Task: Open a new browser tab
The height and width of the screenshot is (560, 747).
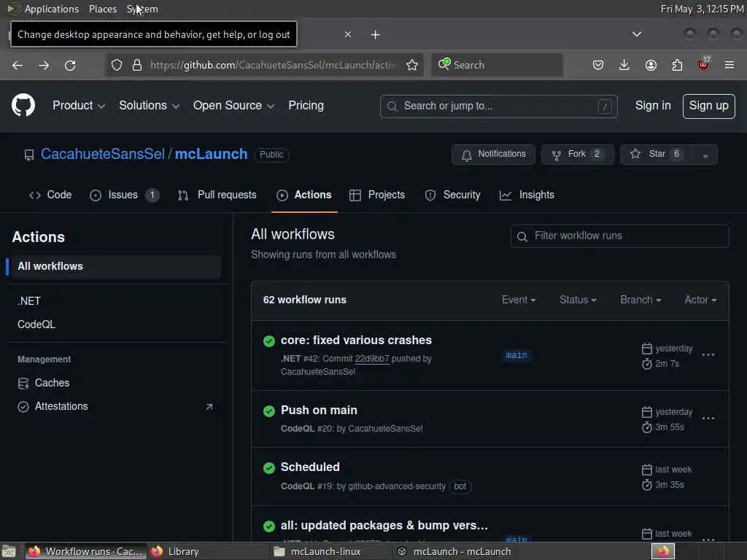Action: pos(376,35)
